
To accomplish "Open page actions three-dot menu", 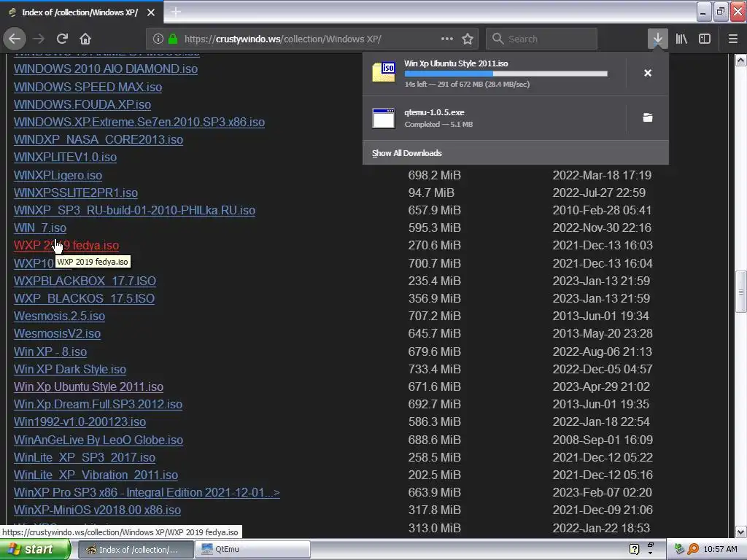I will pyautogui.click(x=447, y=39).
